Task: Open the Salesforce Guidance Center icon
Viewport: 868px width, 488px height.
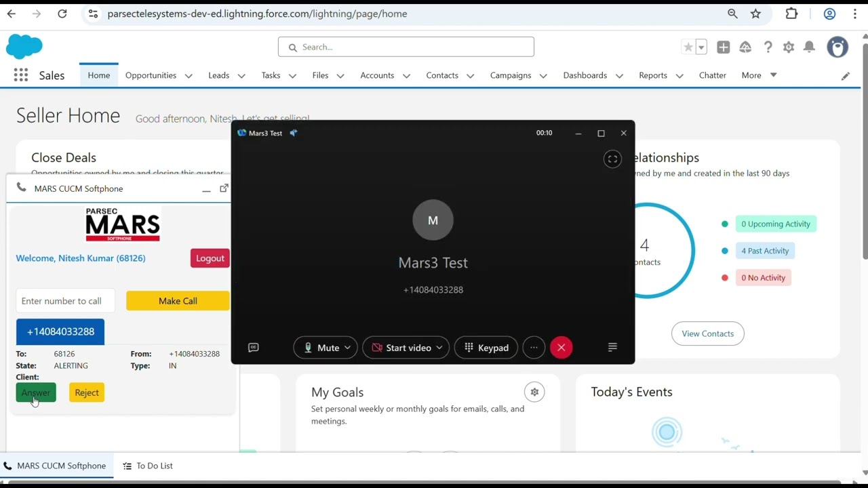Action: [x=745, y=47]
